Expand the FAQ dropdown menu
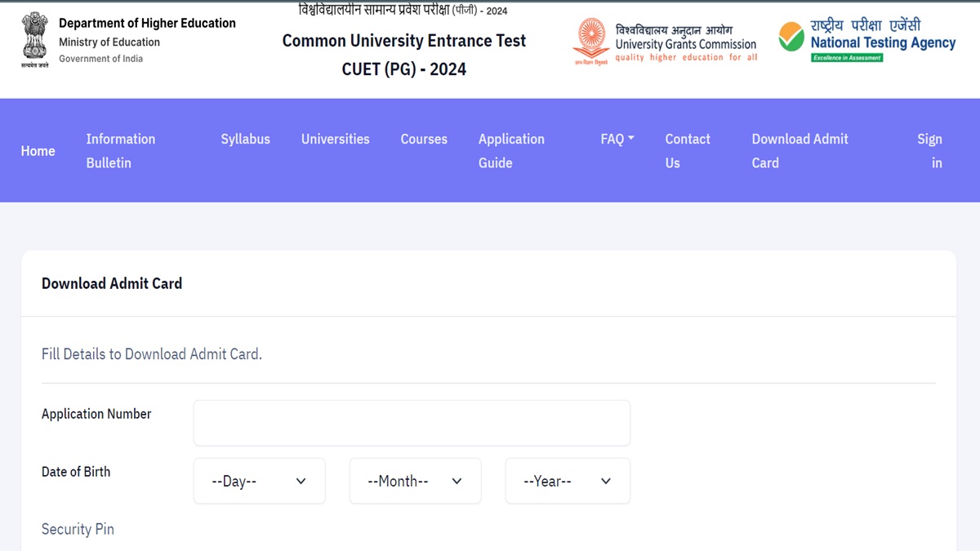This screenshot has width=980, height=551. 617,139
